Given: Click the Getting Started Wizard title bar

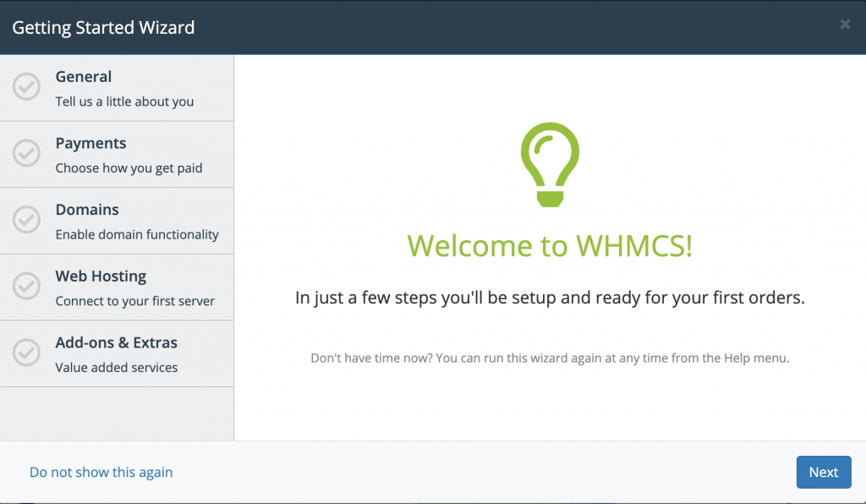Looking at the screenshot, I should point(103,27).
